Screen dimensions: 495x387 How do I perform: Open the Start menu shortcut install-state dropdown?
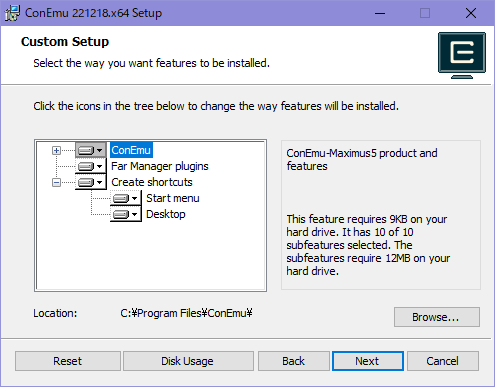point(126,198)
